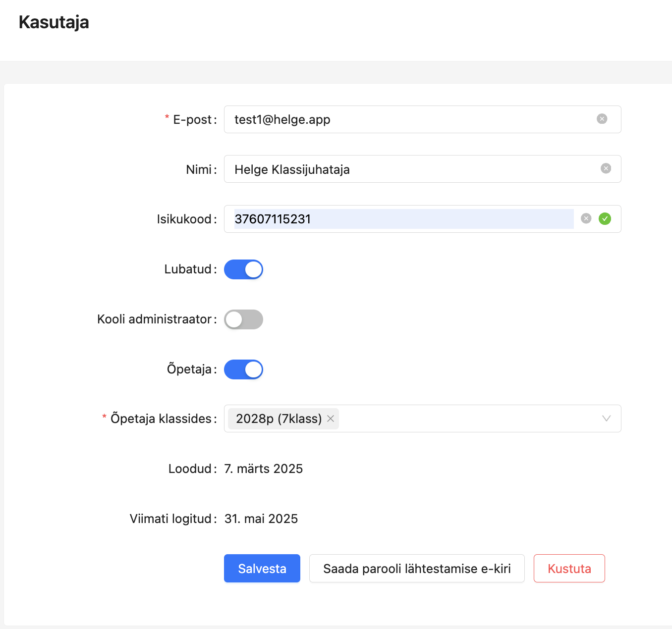Viewport: 672px width, 629px height.
Task: Enable the Kooli administraator switch
Action: click(243, 319)
